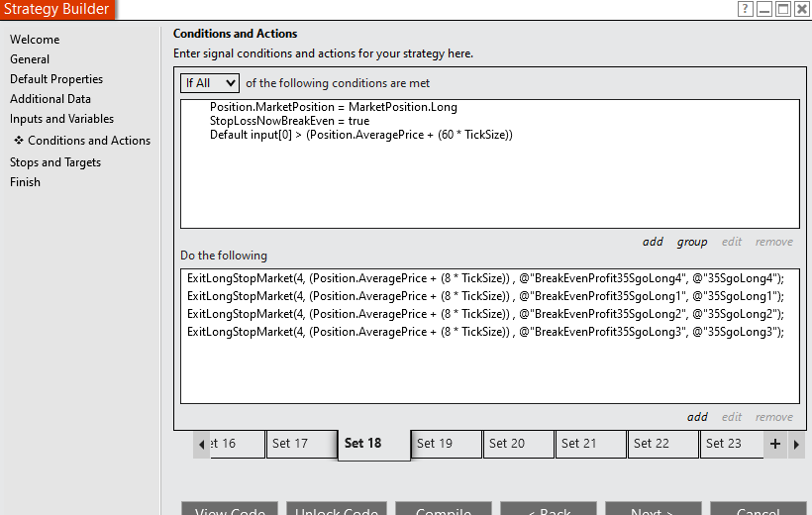
Task: Select the BreakEvenProfit35SgoLong1 action line
Action: (x=486, y=296)
